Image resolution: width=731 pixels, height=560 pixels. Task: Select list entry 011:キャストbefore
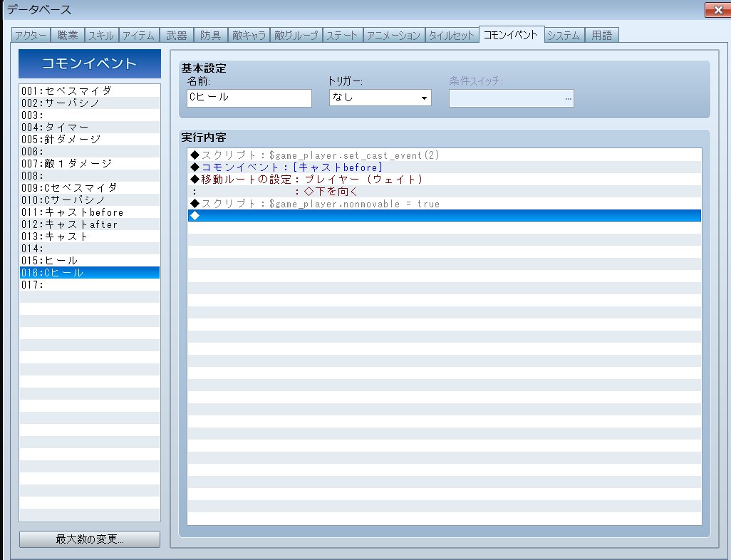(90, 212)
